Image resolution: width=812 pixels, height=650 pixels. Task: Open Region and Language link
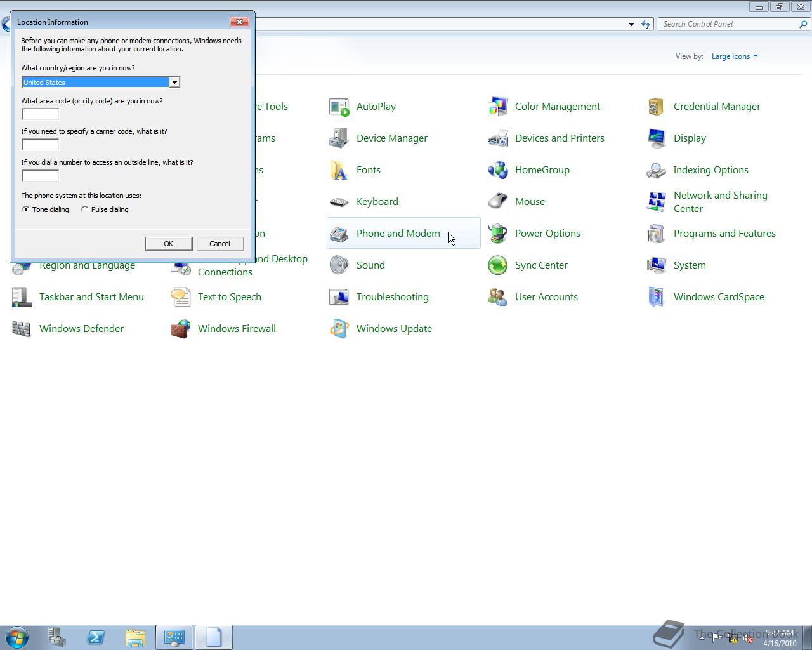point(87,266)
